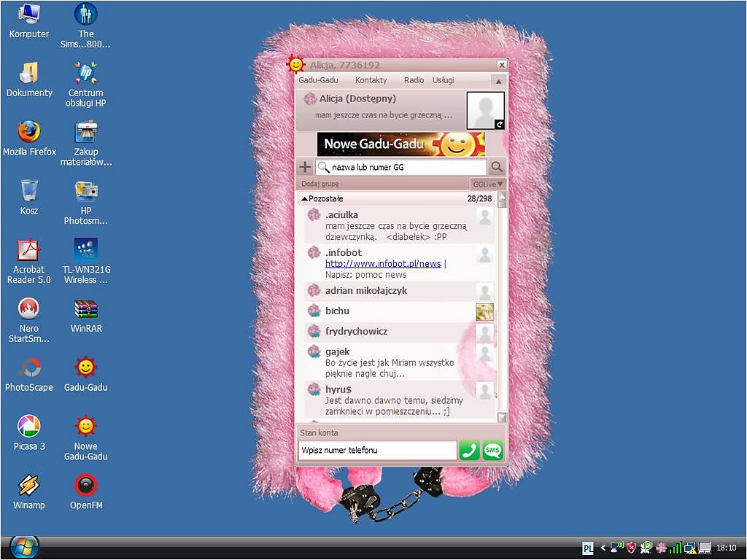The image size is (747, 560).
Task: Open the Gadu-Gadu menu
Action: [318, 80]
